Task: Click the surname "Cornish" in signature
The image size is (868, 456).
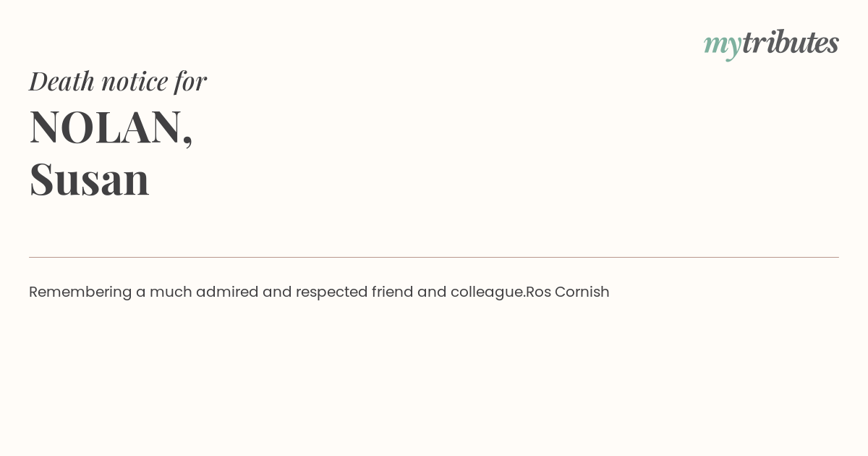Action: pyautogui.click(x=582, y=292)
